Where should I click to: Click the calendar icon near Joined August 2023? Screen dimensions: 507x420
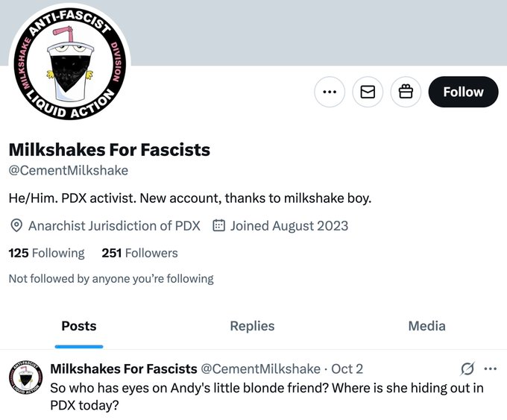pos(219,225)
